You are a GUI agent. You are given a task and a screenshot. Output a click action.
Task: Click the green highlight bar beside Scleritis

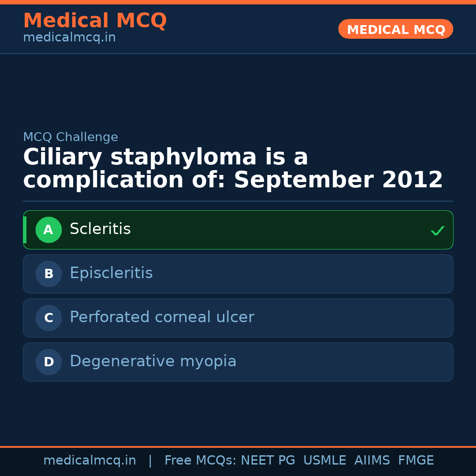coord(25,230)
